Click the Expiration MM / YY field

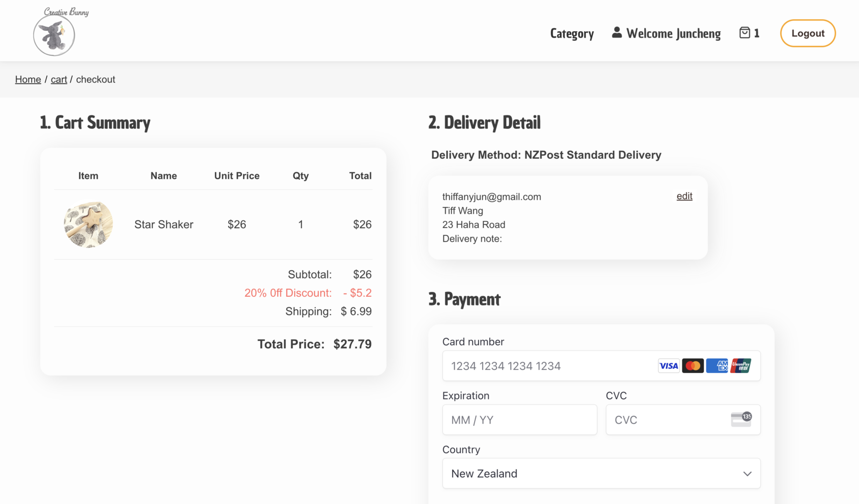click(x=519, y=420)
